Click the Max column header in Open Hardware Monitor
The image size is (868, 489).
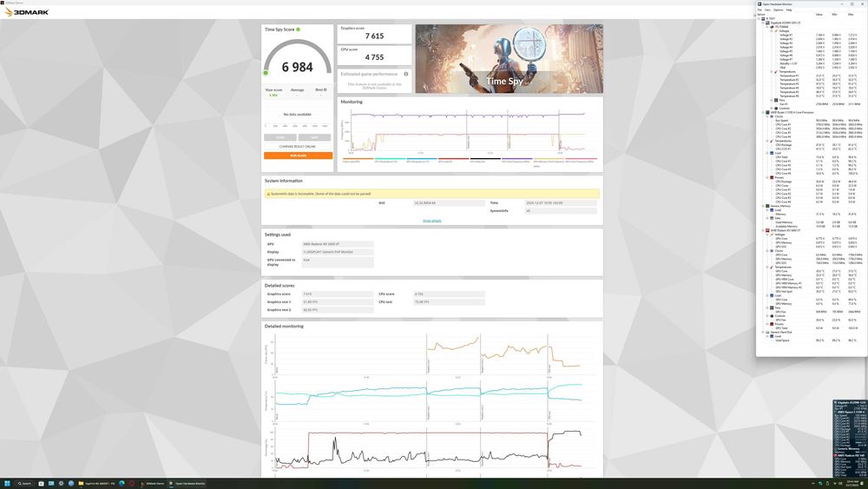[x=851, y=15]
